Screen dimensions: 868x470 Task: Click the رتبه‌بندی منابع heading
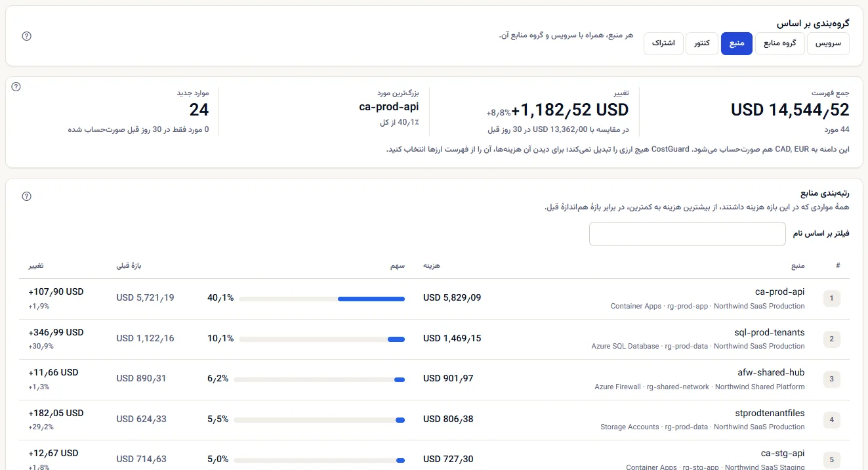(825, 194)
